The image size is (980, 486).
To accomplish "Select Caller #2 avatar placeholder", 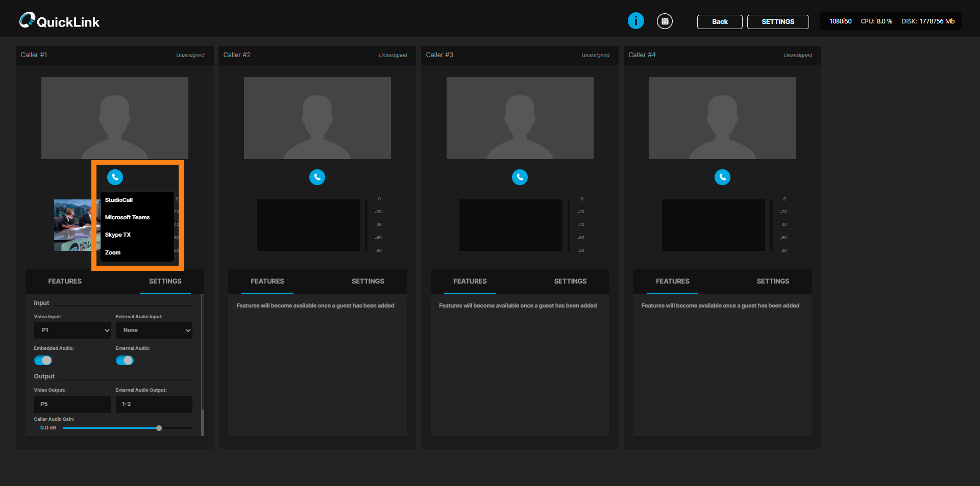I will click(317, 118).
